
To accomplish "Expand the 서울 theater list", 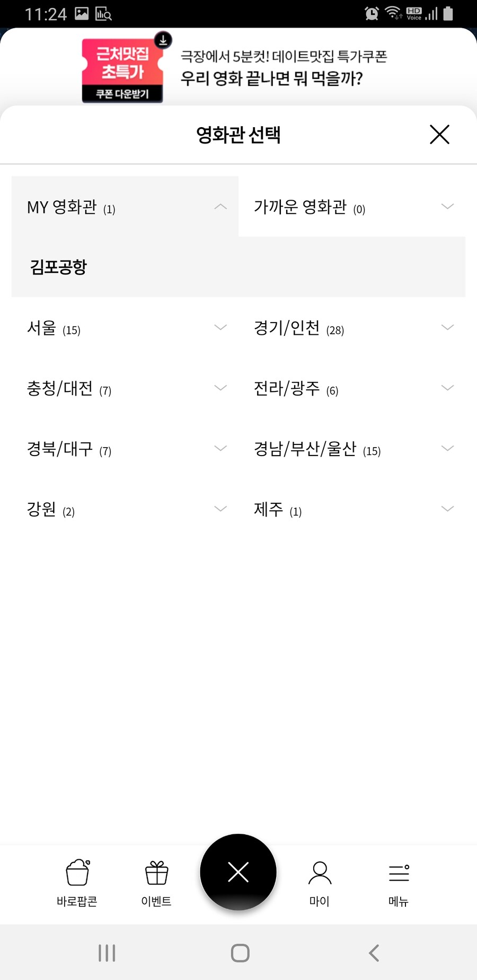I will [x=125, y=327].
